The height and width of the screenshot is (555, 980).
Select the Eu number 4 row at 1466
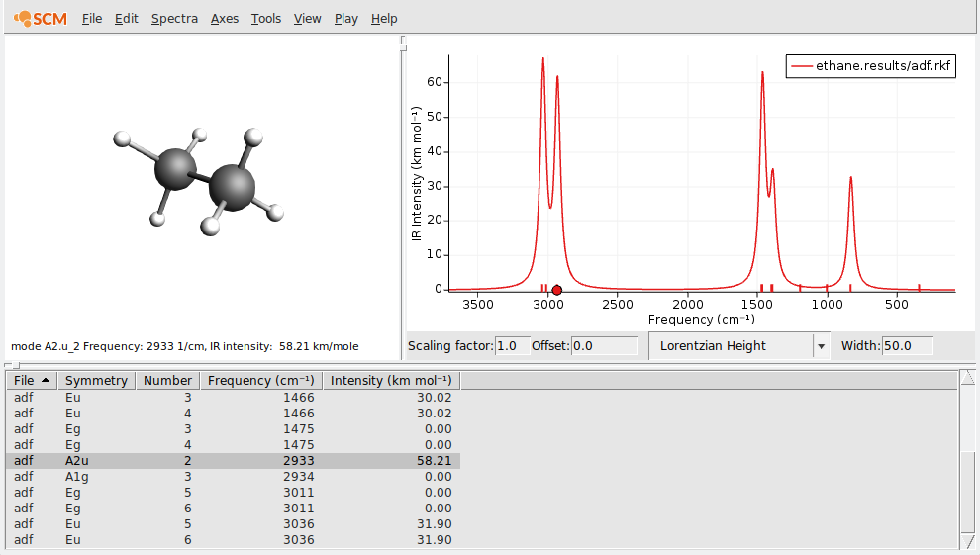tap(234, 414)
